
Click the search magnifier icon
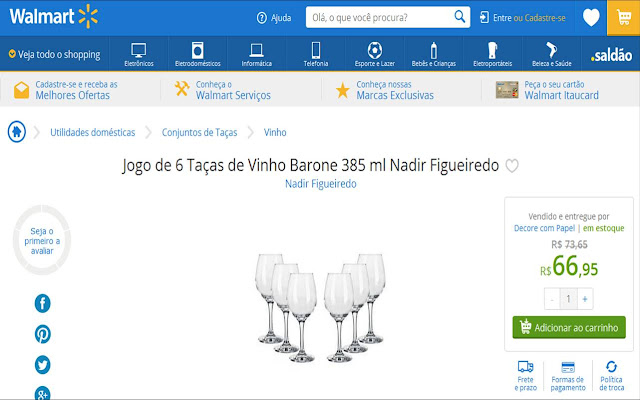coord(460,17)
